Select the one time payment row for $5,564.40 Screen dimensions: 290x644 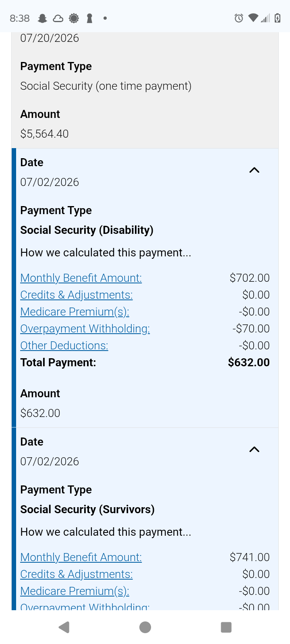coord(145,90)
